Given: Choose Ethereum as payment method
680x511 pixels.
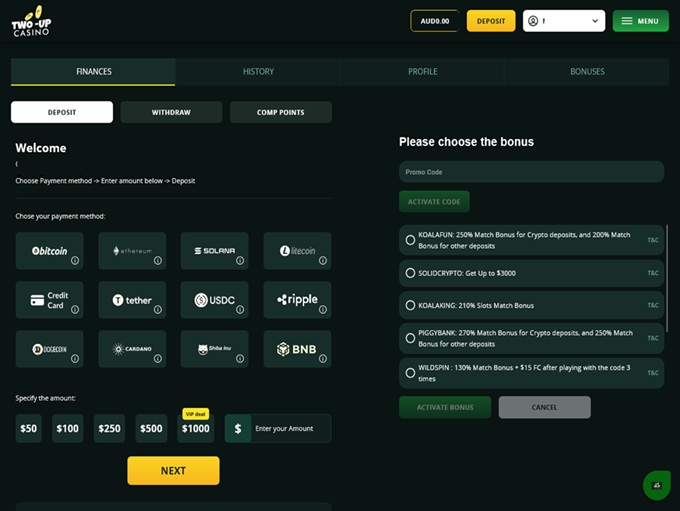Looking at the screenshot, I should pos(132,251).
